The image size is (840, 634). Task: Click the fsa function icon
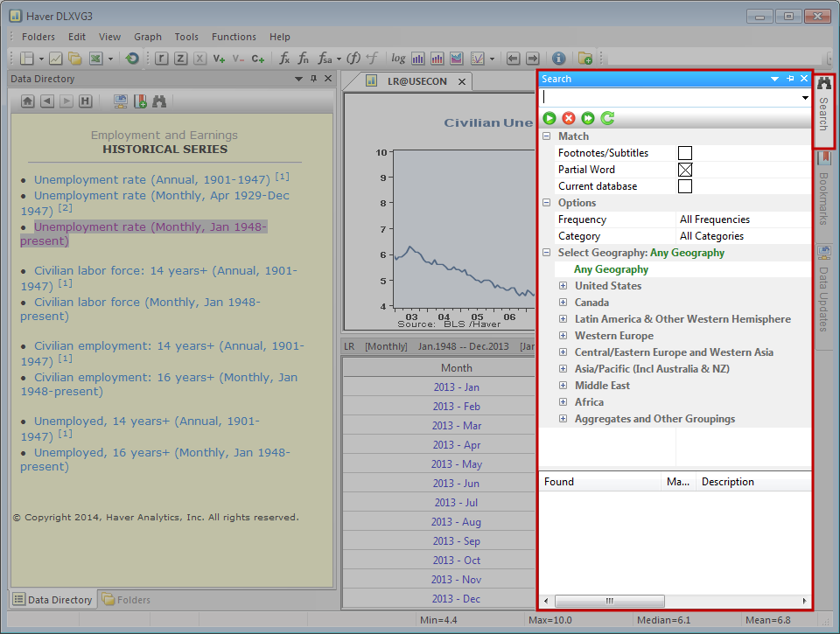point(325,58)
